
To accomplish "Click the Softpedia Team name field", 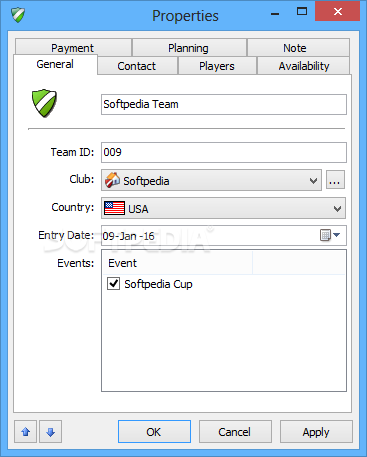I will 224,104.
